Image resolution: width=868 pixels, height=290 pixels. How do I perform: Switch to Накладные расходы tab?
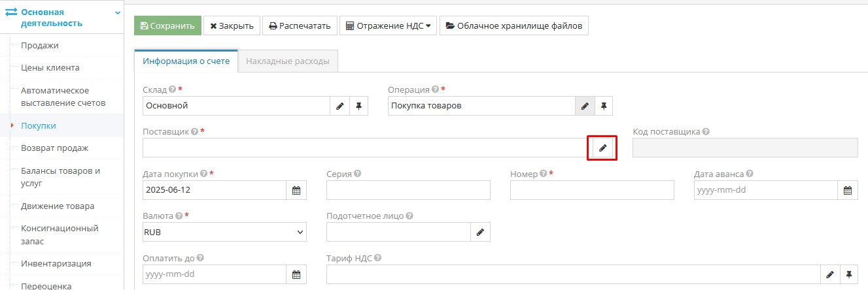pos(287,61)
